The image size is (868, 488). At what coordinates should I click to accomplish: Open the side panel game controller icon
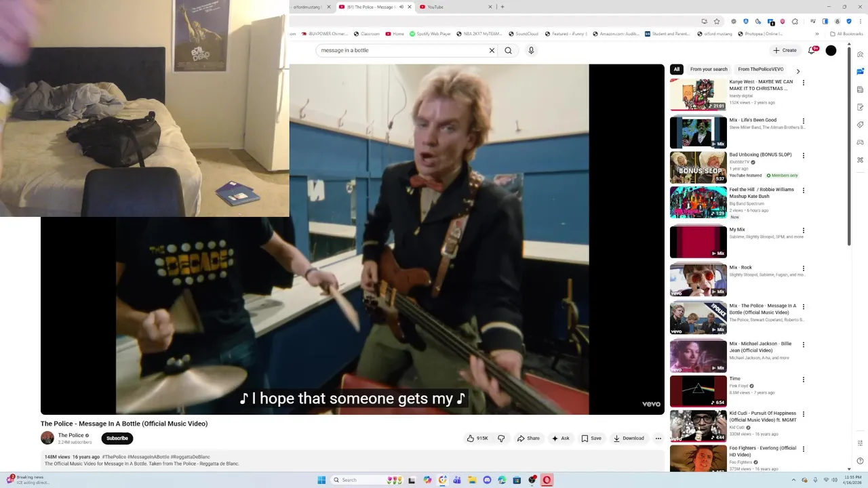click(x=860, y=142)
